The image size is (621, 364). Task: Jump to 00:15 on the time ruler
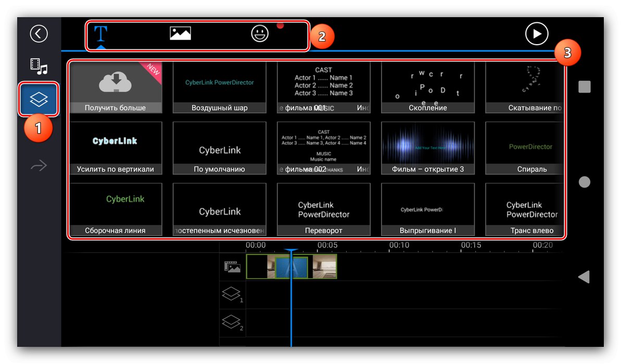pos(471,245)
